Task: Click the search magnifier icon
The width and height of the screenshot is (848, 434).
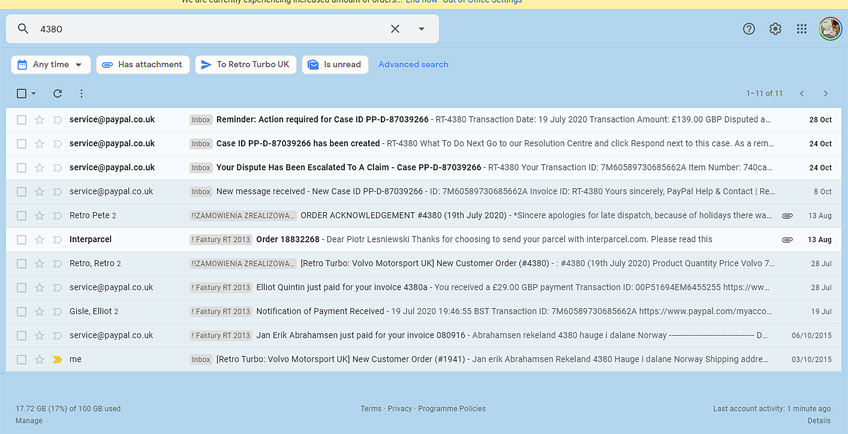Action: (x=23, y=29)
